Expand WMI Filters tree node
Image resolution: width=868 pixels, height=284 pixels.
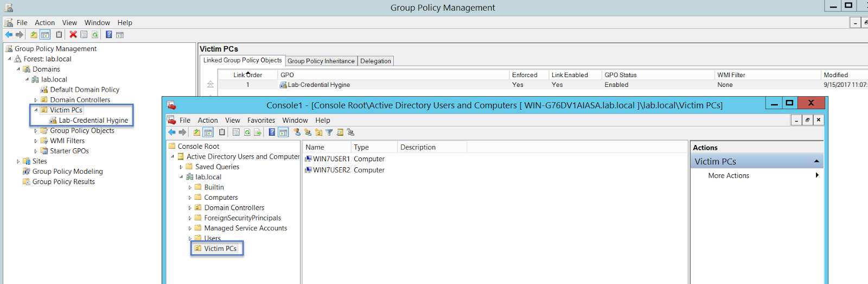(36, 141)
